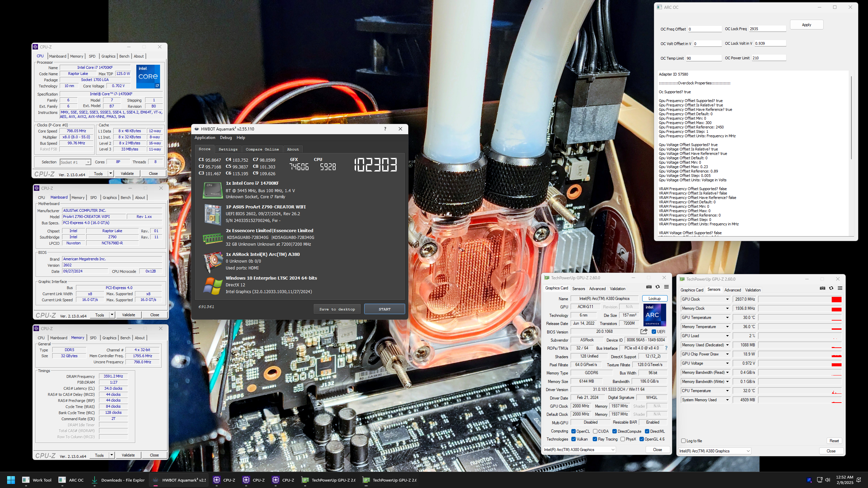
Task: Click the Windows logo icon in Aquamark
Action: click(x=213, y=286)
